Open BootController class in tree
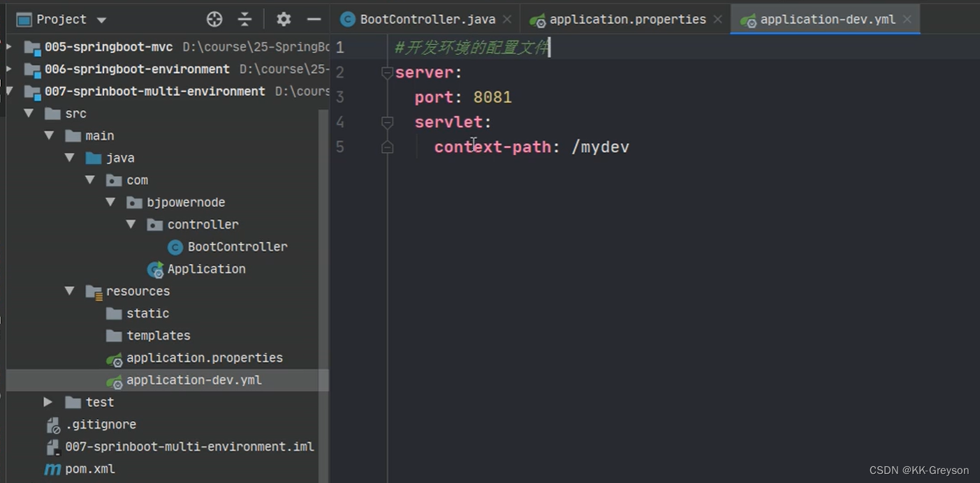980x483 pixels. pos(237,246)
